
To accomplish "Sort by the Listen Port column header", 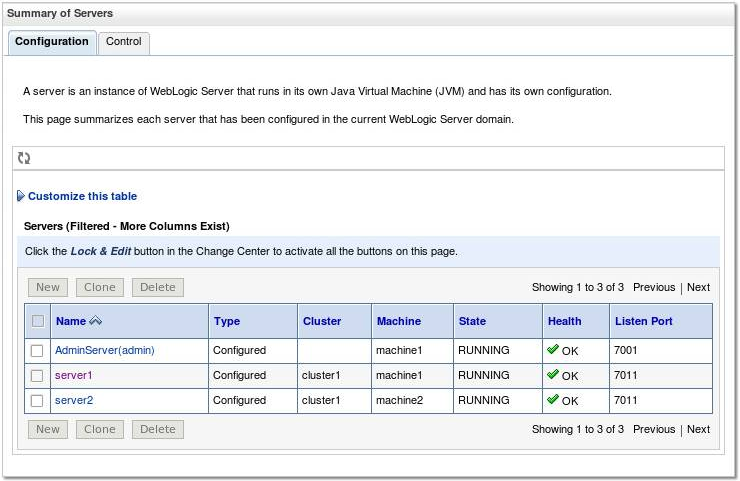I will click(644, 321).
